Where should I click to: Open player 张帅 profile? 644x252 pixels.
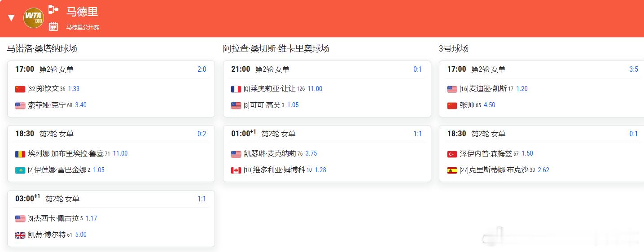pyautogui.click(x=467, y=105)
